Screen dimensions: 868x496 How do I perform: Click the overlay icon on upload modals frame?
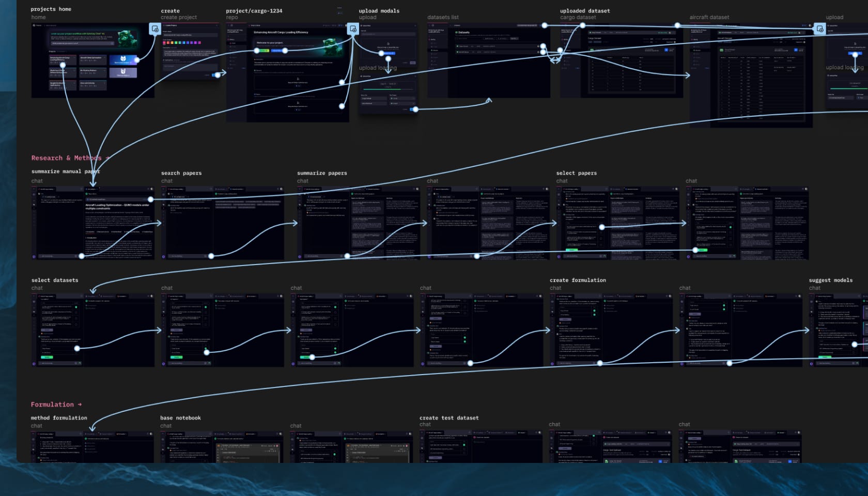[353, 29]
